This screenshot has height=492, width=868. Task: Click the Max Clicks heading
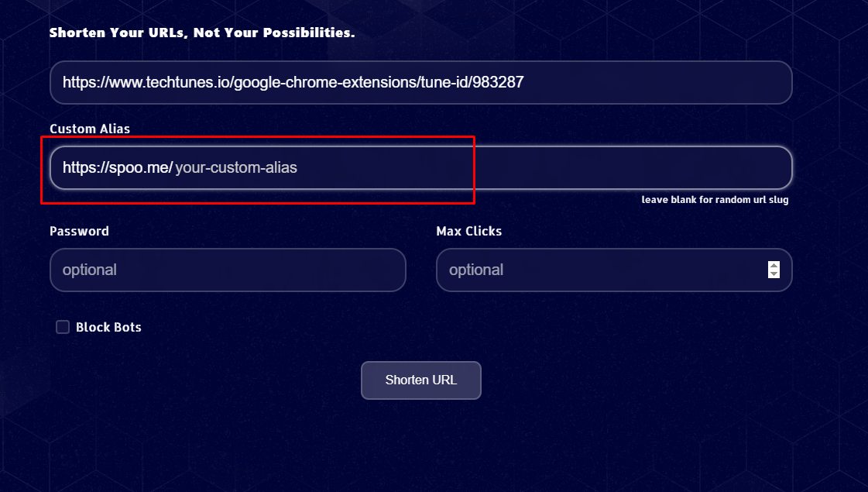coord(468,230)
